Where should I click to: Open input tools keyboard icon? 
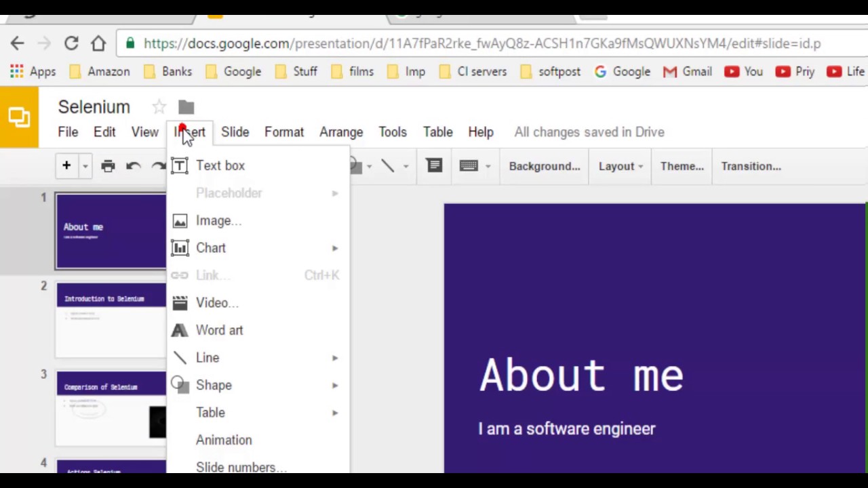pyautogui.click(x=469, y=166)
